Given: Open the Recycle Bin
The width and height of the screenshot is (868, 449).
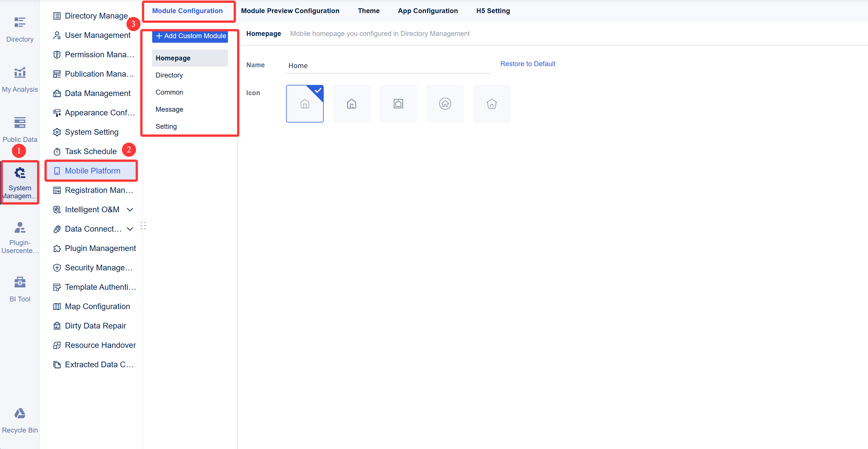Looking at the screenshot, I should pyautogui.click(x=20, y=420).
